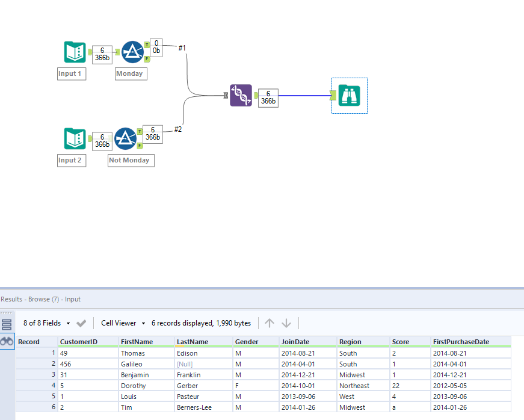The image size is (524, 420).
Task: Click the Monday filter True output anchor
Action: tap(147, 45)
